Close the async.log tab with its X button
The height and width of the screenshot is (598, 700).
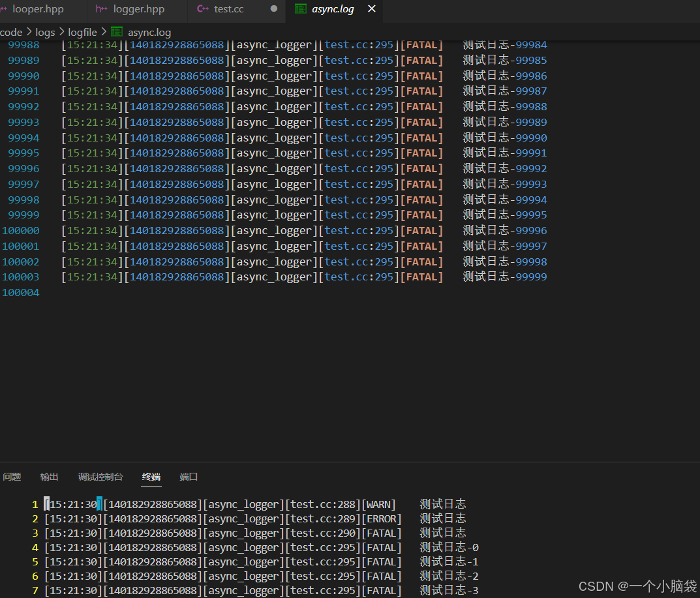[371, 8]
